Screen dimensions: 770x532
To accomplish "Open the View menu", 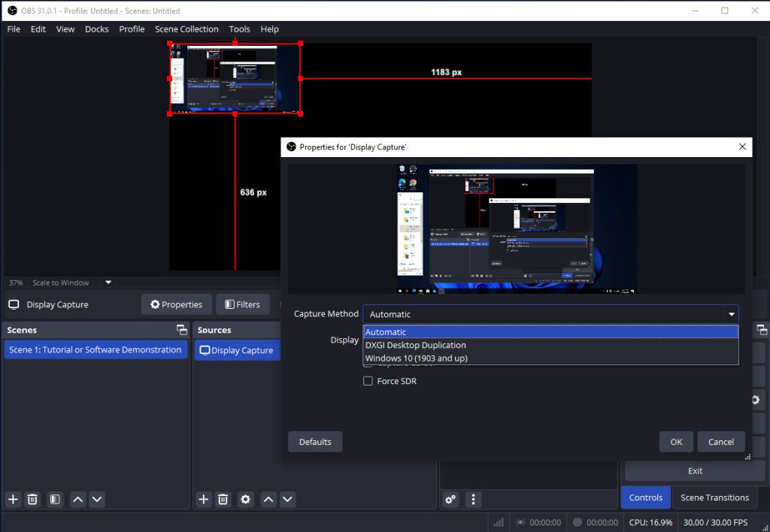I will pos(65,29).
